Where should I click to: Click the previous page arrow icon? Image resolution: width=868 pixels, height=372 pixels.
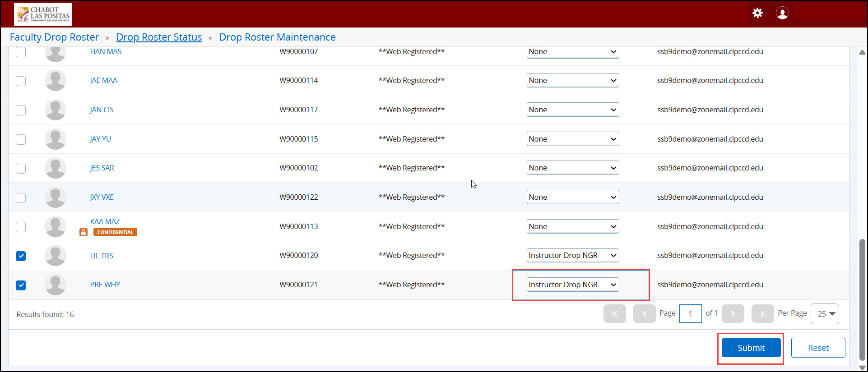[x=644, y=314]
